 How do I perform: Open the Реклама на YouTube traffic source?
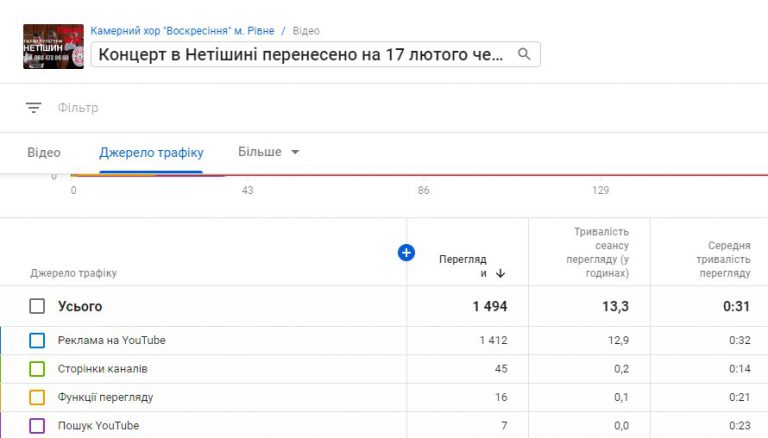[x=112, y=340]
